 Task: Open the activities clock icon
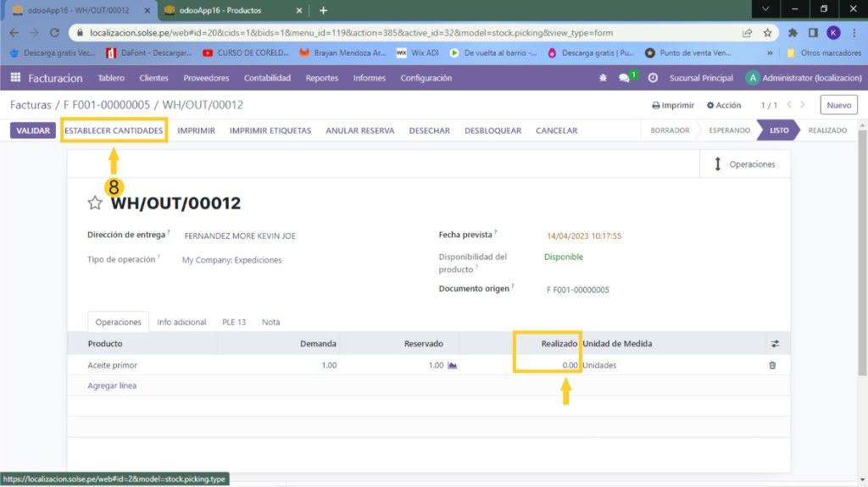(x=653, y=78)
